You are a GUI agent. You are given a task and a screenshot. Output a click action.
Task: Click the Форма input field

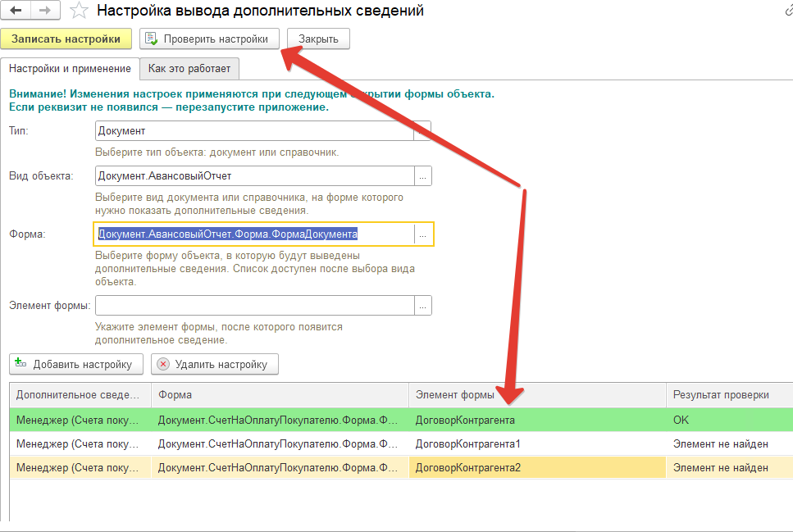click(255, 234)
